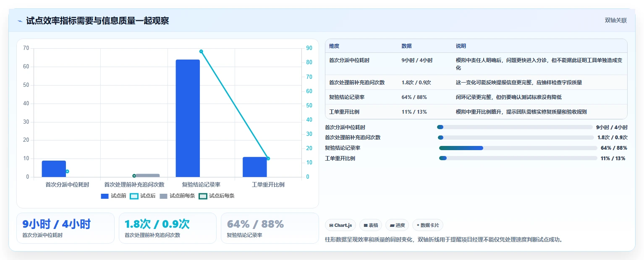
Task: Click the line point at 88 on 复验结论记录率
Action: click(201, 52)
